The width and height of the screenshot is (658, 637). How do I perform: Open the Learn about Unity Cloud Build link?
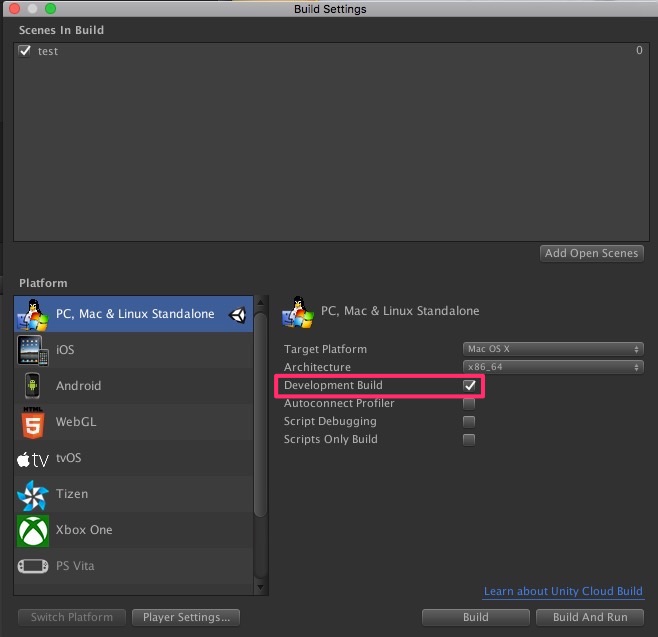[563, 591]
